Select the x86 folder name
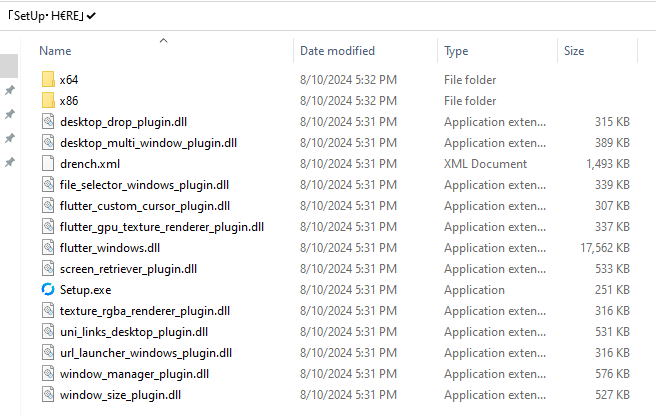 pyautogui.click(x=69, y=100)
